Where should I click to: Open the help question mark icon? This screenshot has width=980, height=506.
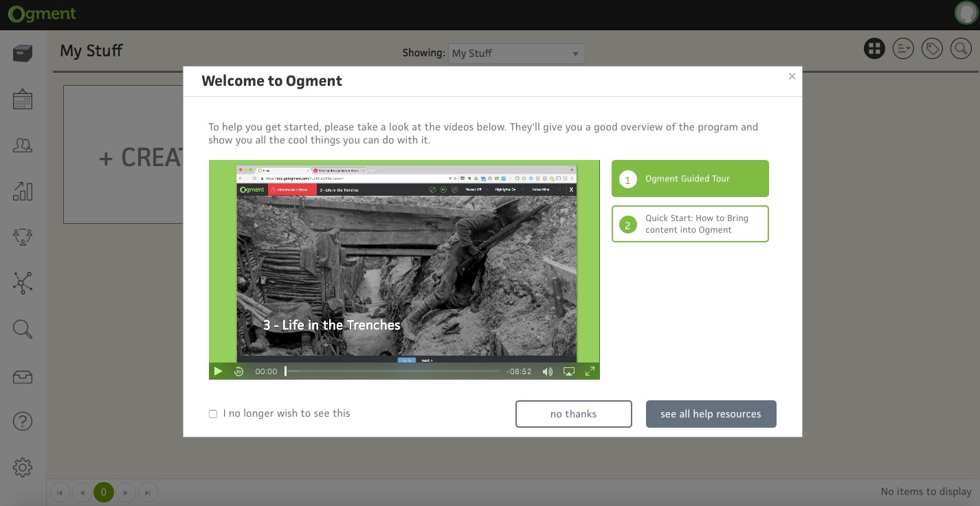point(23,421)
